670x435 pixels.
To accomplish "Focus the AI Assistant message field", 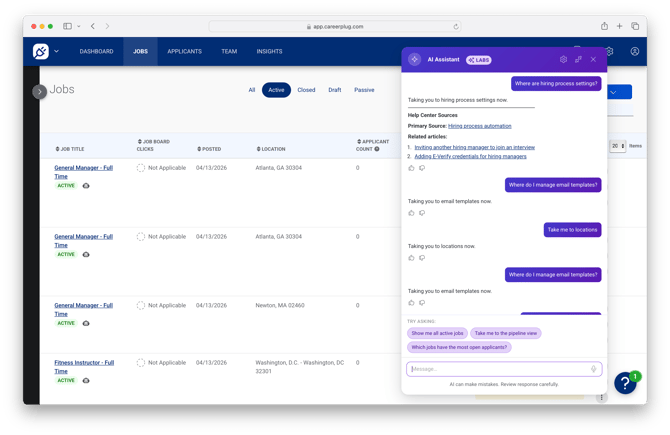I will (504, 369).
